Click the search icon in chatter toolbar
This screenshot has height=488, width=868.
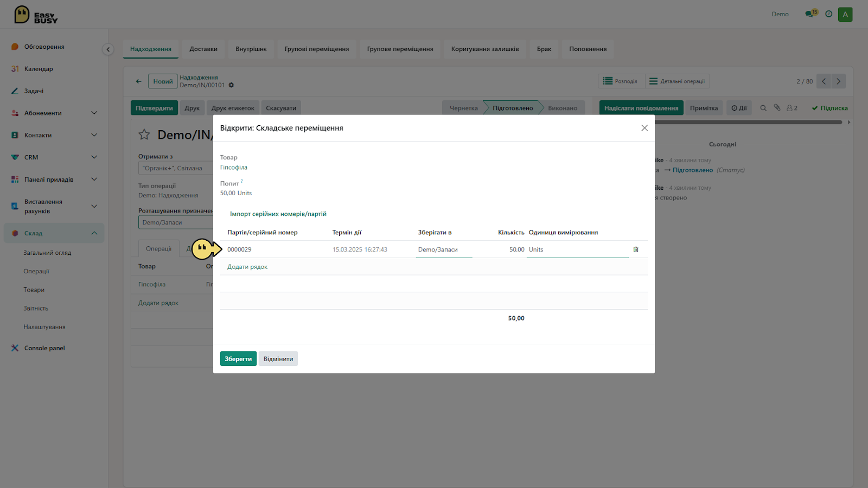763,108
